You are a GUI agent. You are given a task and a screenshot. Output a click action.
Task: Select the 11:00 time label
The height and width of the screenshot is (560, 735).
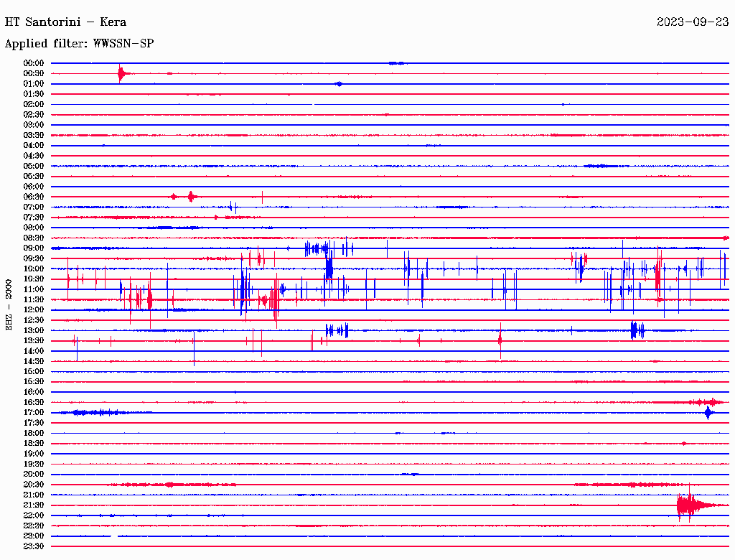pyautogui.click(x=34, y=289)
